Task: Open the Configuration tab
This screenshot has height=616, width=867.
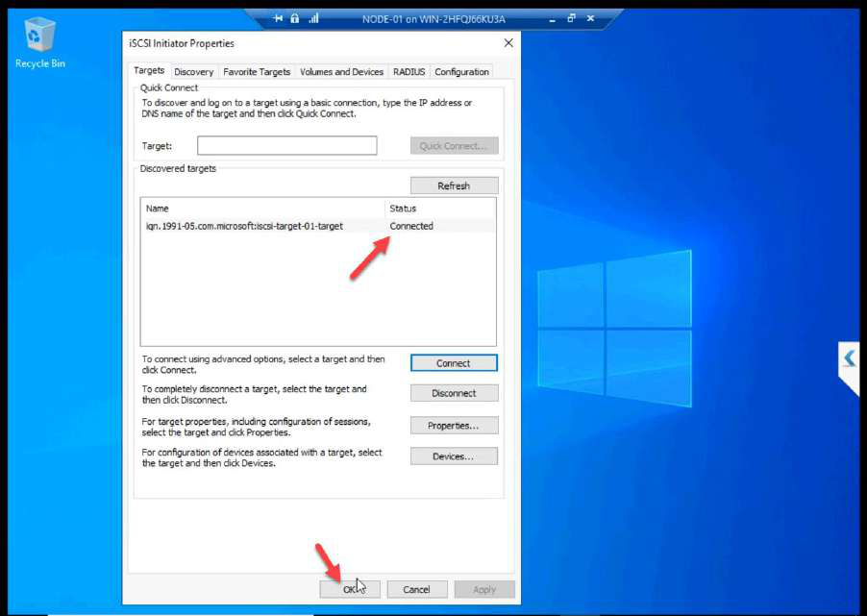Action: point(461,72)
